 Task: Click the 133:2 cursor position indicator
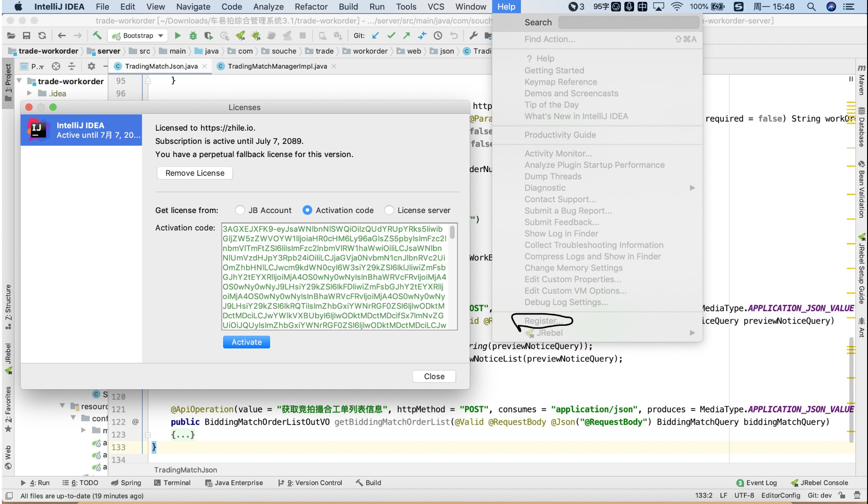click(704, 496)
